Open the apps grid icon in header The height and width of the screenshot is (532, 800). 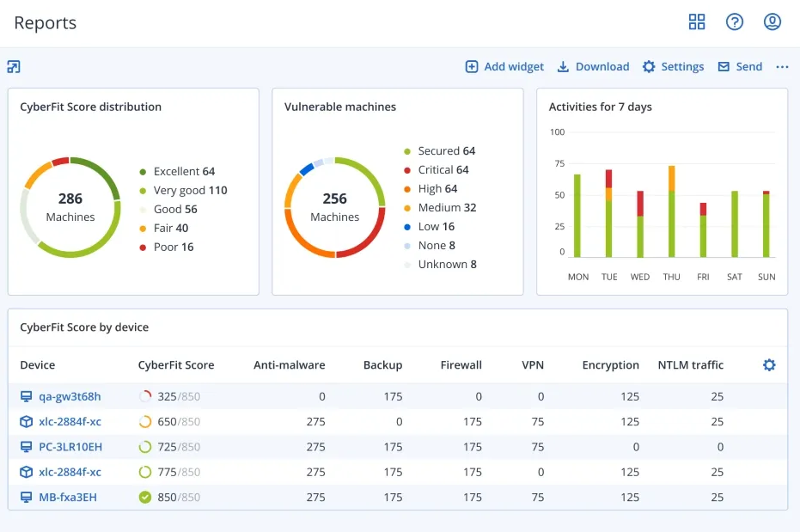click(x=696, y=22)
